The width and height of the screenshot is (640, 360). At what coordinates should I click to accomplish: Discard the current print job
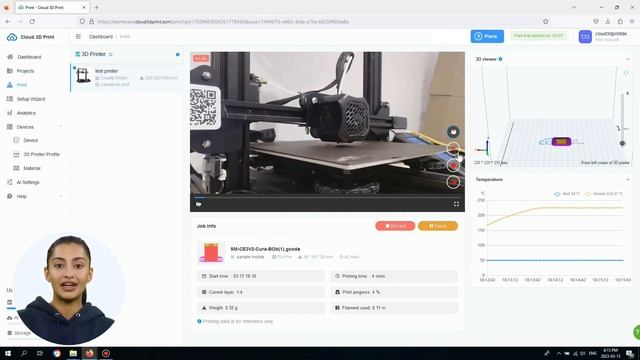[395, 226]
